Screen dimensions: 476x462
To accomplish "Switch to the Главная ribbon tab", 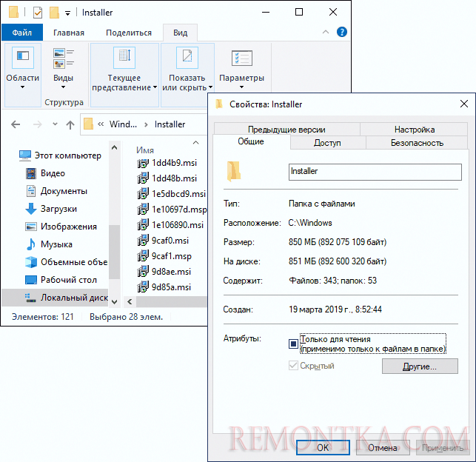I will [x=69, y=33].
